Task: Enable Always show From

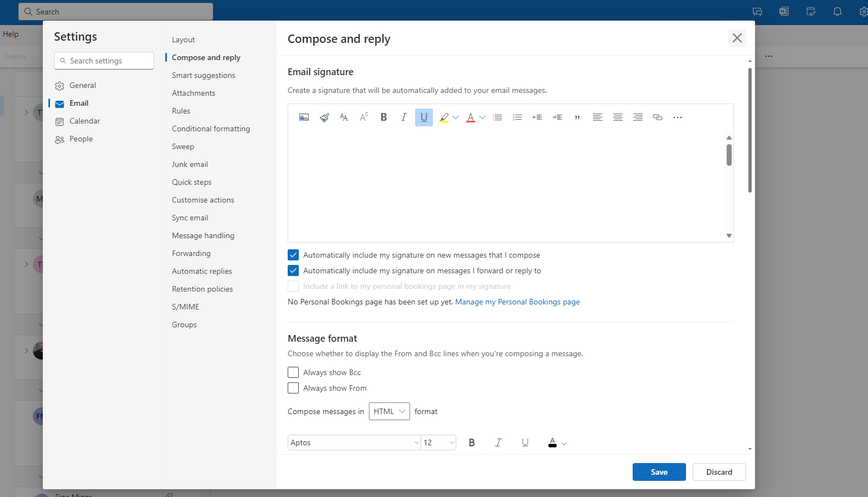Action: 293,388
